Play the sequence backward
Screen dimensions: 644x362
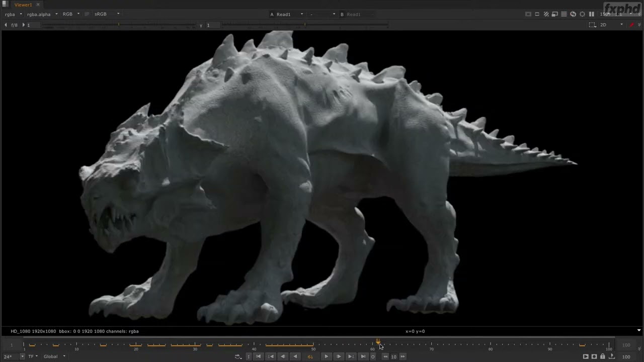click(295, 356)
